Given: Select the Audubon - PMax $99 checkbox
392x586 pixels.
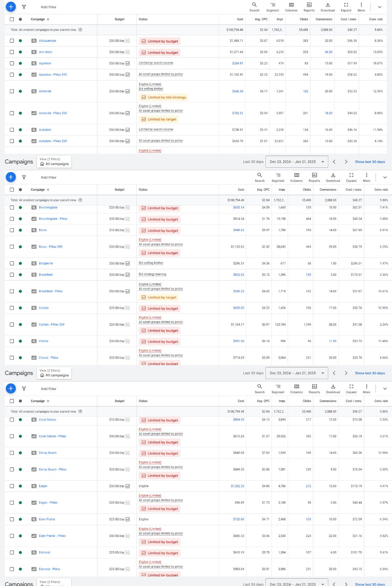Looking at the screenshot, I should [12, 141].
